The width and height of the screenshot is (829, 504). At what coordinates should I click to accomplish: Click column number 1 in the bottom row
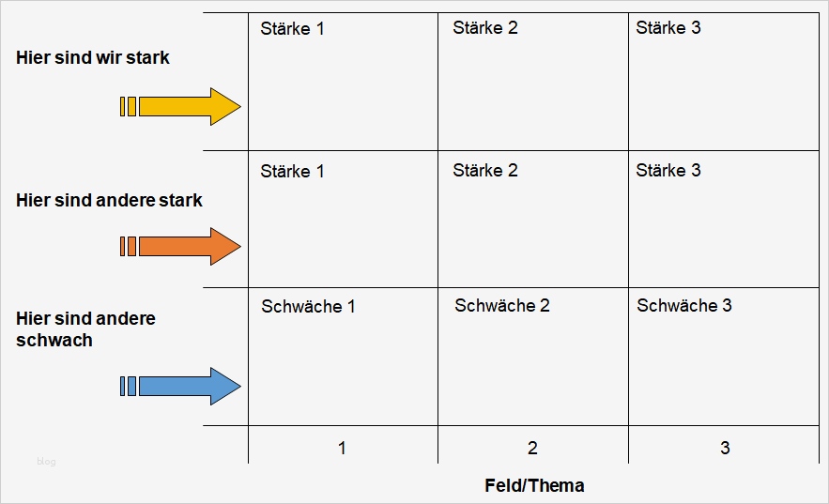(342, 448)
